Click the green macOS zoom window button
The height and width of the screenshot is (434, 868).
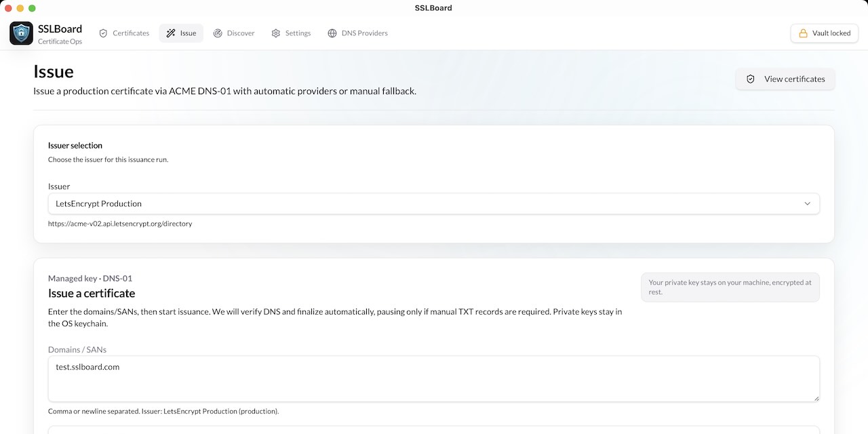click(x=32, y=8)
